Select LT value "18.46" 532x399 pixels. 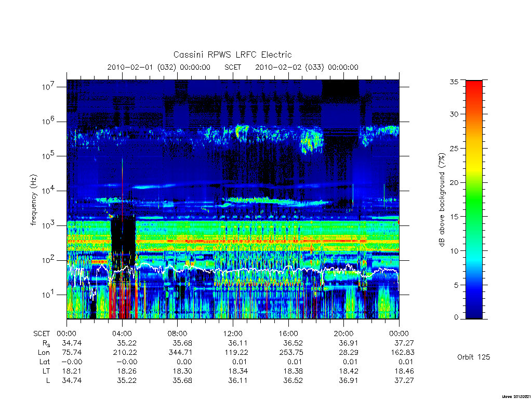404,371
